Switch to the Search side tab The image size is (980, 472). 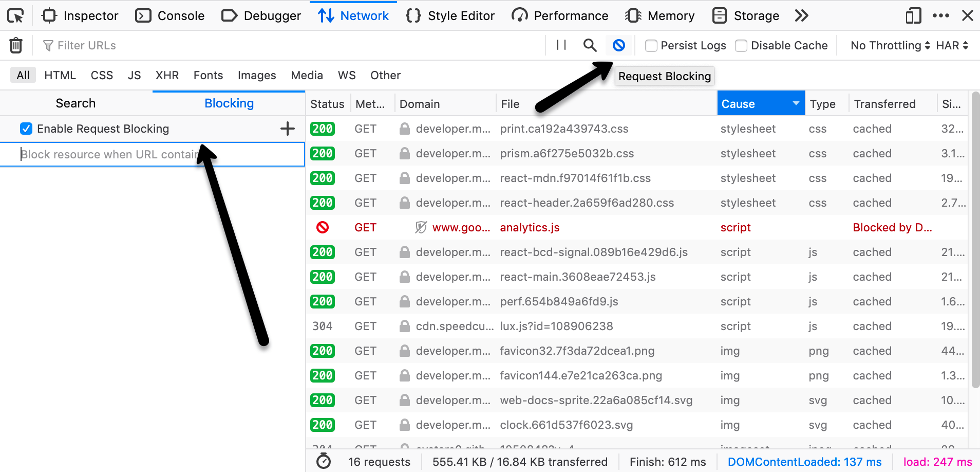[76, 103]
